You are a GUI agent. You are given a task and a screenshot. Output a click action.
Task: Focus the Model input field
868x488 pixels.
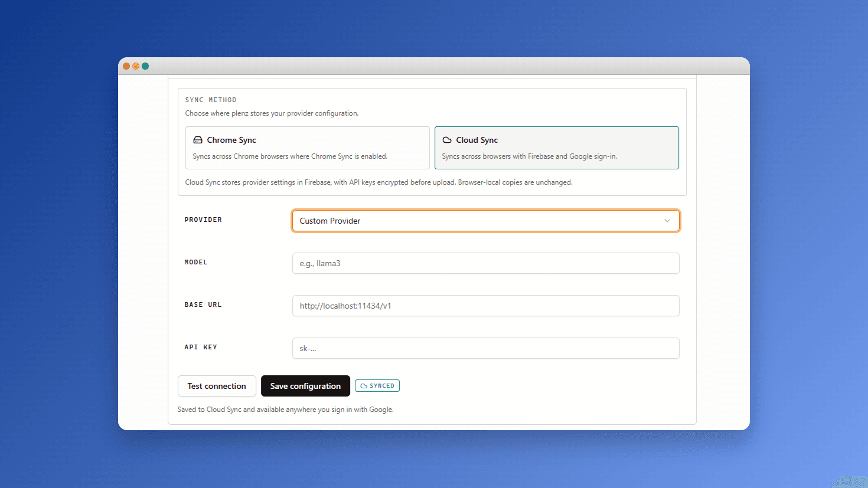point(486,263)
